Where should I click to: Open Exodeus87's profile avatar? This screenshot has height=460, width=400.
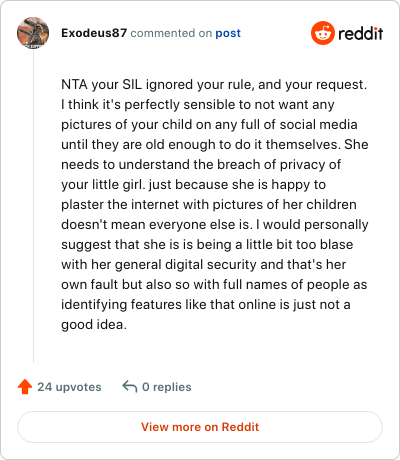(33, 33)
